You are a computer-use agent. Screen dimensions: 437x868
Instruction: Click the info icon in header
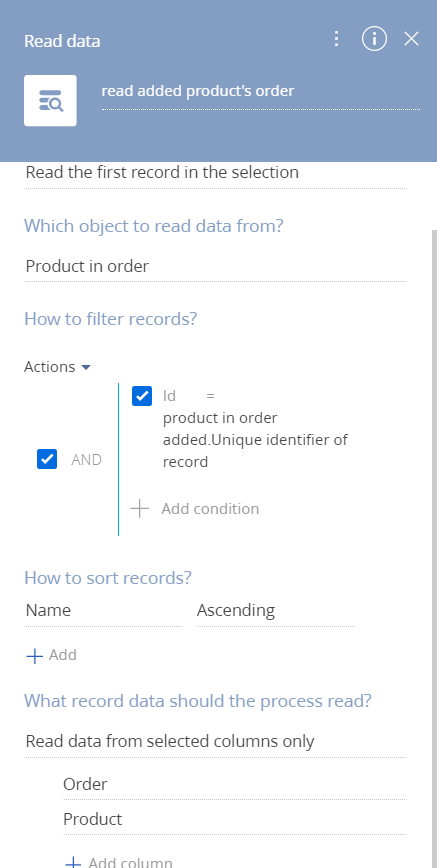point(374,39)
